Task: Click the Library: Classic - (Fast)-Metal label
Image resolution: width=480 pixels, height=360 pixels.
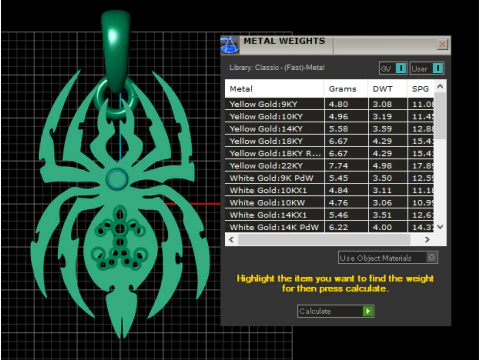Action: point(277,67)
